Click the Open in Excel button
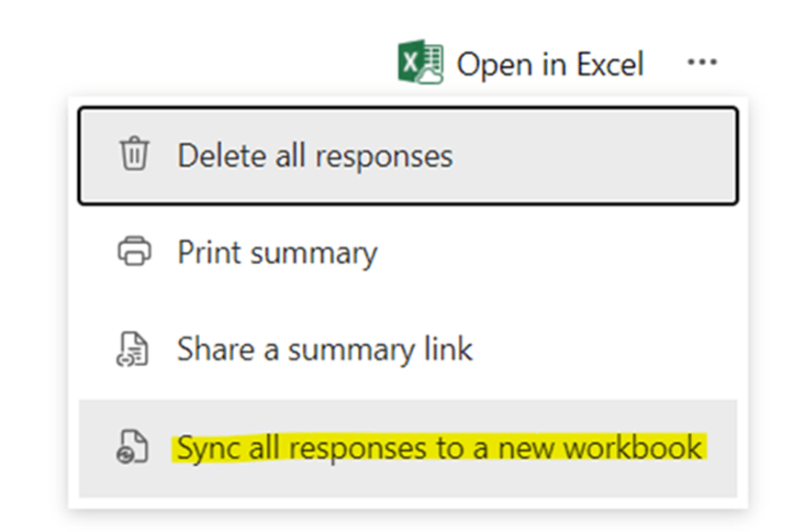793x532 pixels. 520,62
